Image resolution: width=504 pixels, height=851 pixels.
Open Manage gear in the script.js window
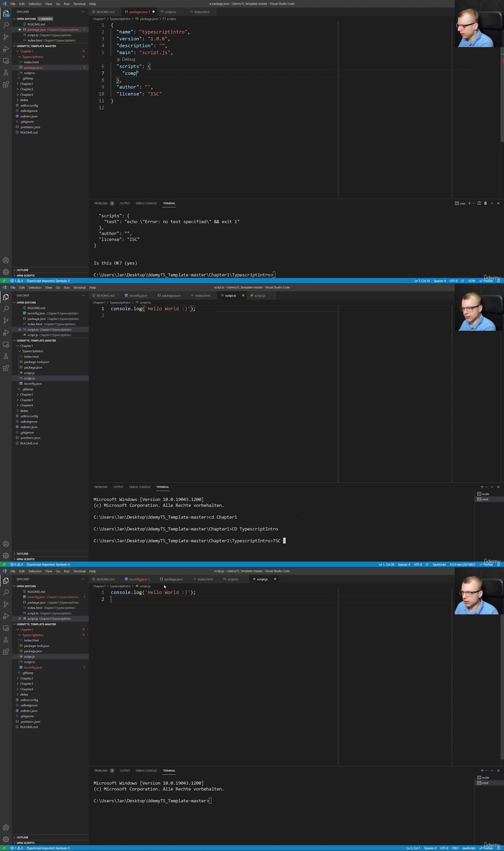pos(6,839)
